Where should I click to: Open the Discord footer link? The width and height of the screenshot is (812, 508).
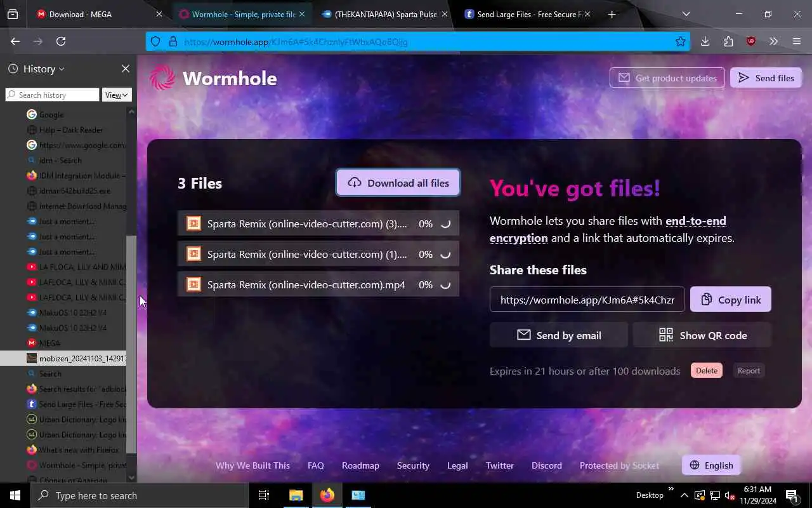click(x=547, y=465)
